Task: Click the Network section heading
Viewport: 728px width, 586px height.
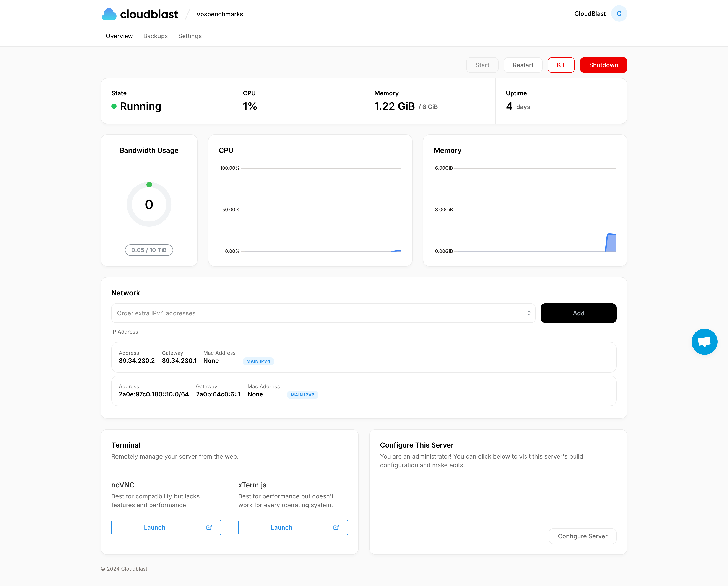Action: click(126, 293)
